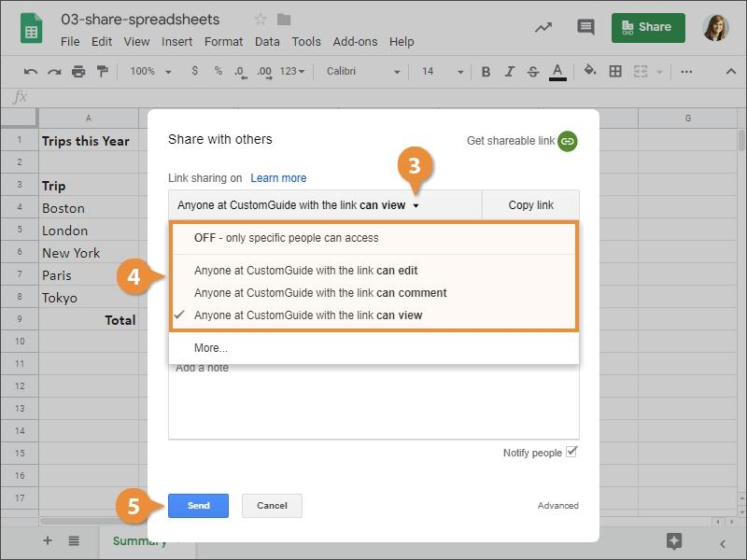
Task: Click the user account avatar
Action: (x=715, y=28)
